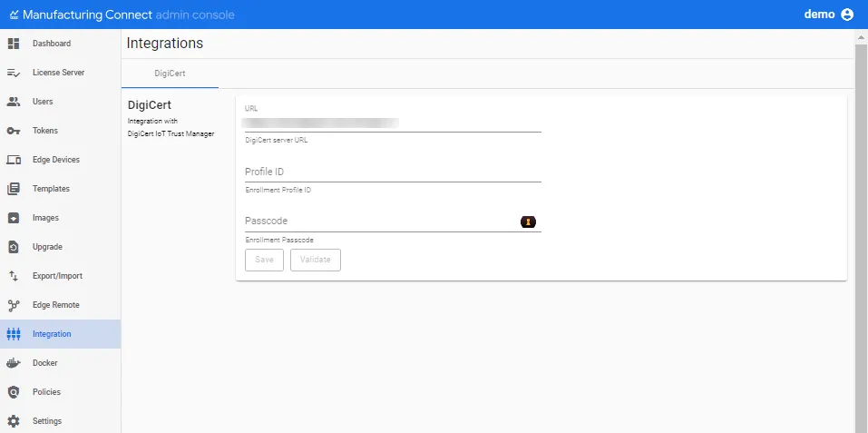Go to License Server page

click(59, 73)
